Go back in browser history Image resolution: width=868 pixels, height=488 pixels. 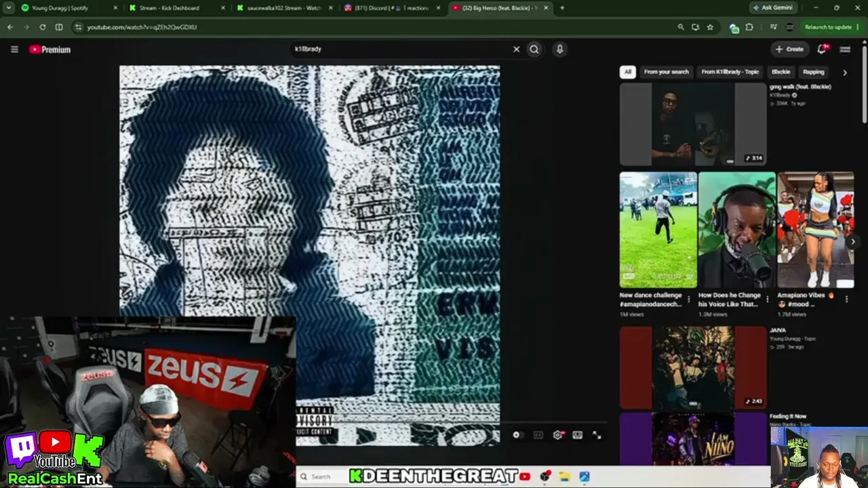coord(10,27)
